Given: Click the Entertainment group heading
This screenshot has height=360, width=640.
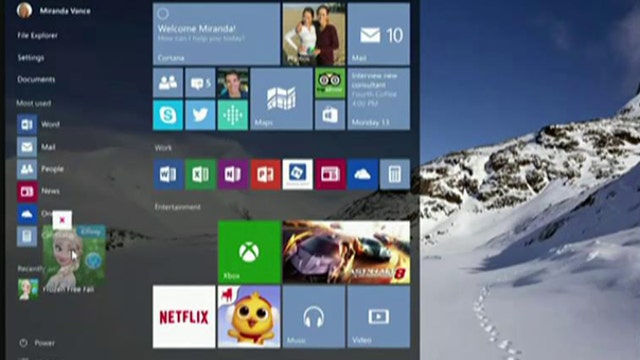Looking at the screenshot, I should tap(178, 207).
